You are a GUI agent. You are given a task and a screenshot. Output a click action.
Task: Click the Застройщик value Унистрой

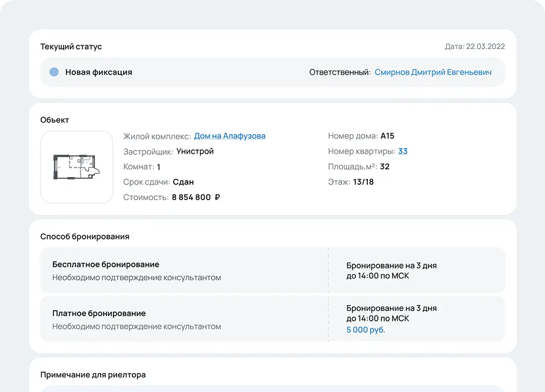click(x=195, y=151)
